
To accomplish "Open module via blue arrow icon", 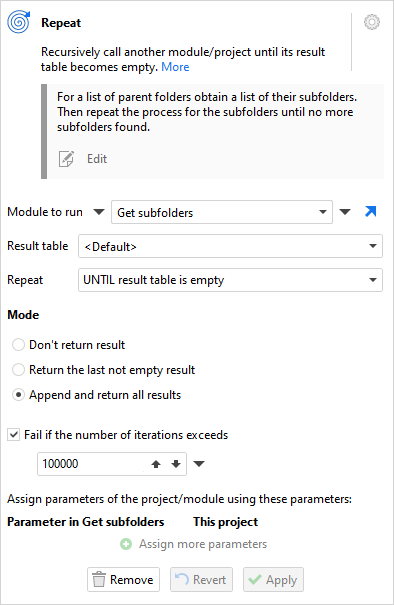I will 370,211.
